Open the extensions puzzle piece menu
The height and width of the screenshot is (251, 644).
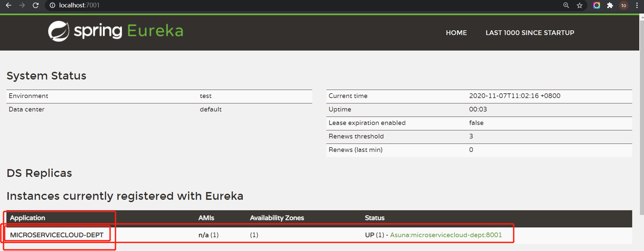click(x=610, y=5)
